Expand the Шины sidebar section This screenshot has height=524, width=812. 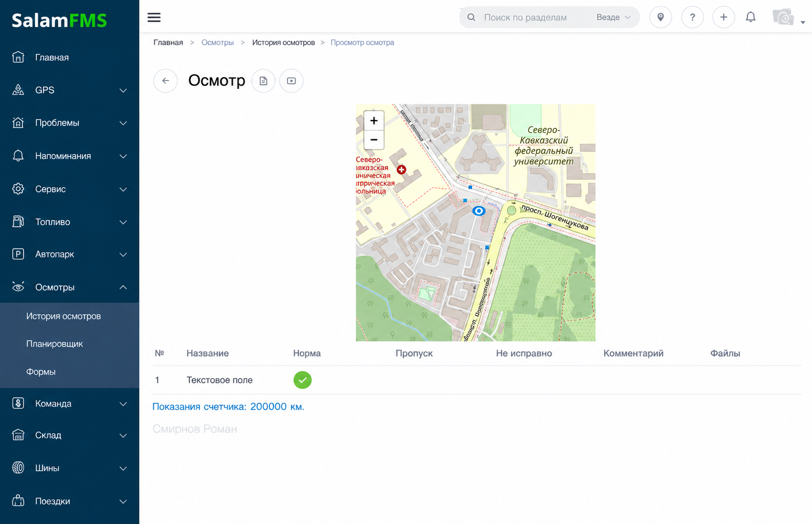(70, 468)
